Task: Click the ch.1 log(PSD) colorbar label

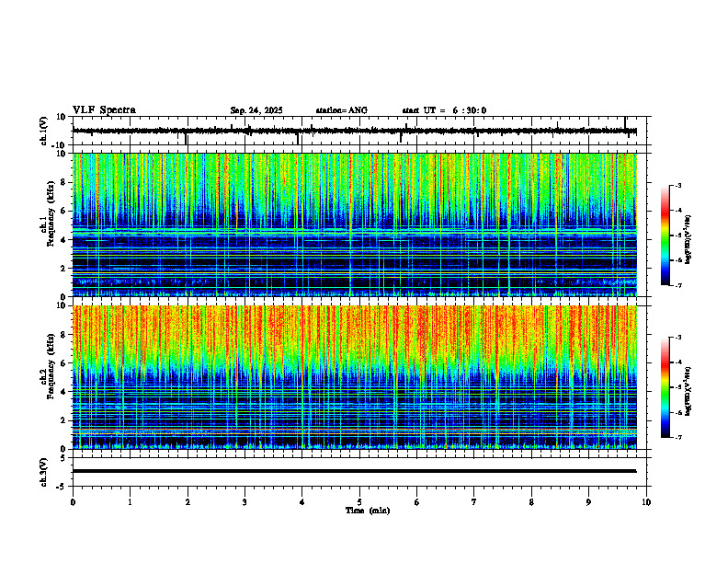Action: 688,240
